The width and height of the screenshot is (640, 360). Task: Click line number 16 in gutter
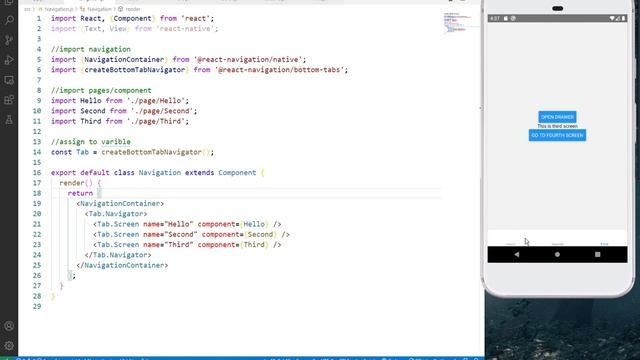click(x=37, y=173)
